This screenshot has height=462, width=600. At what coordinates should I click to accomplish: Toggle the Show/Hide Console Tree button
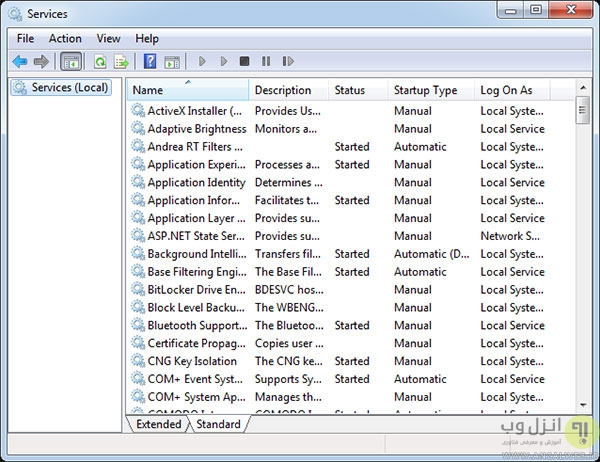pyautogui.click(x=71, y=62)
